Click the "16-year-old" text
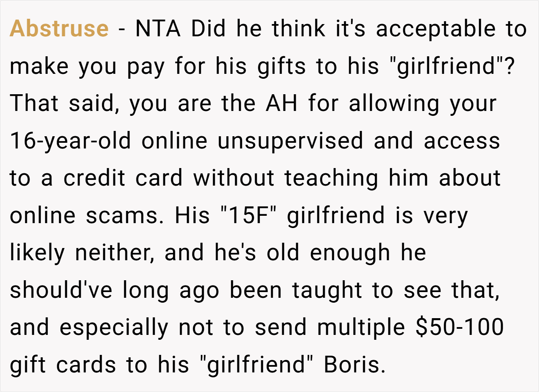This screenshot has width=539, height=392. (x=70, y=141)
